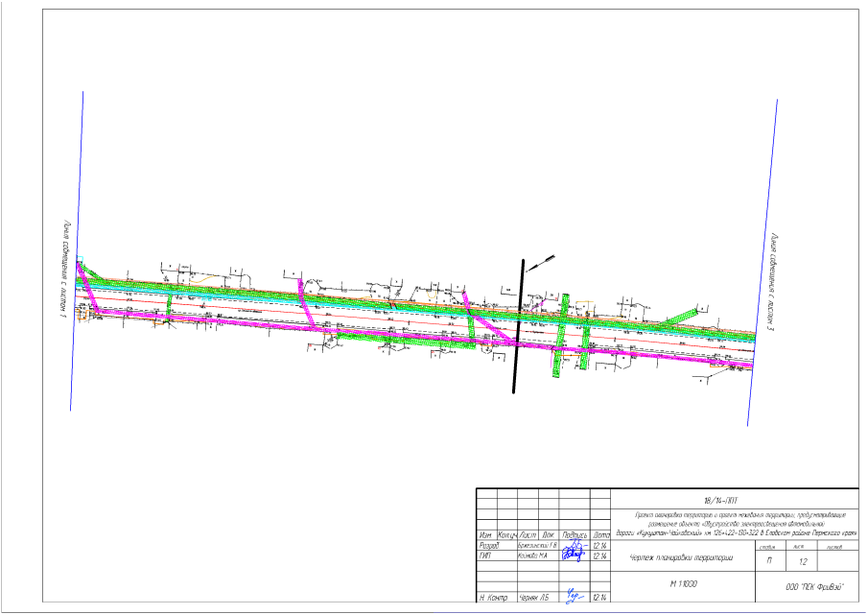Click the project description text in title block
Screen dimensions: 868x614
[x=733, y=525]
